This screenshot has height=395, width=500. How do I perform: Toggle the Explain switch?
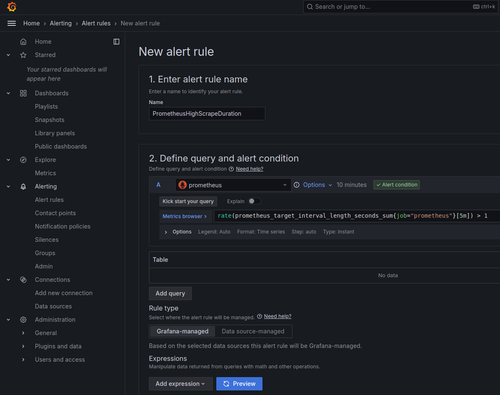click(255, 201)
